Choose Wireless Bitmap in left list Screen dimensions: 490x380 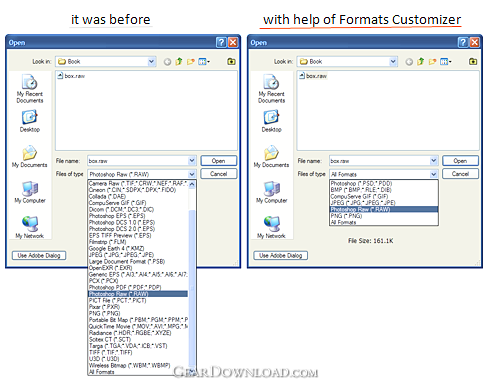pyautogui.click(x=138, y=365)
